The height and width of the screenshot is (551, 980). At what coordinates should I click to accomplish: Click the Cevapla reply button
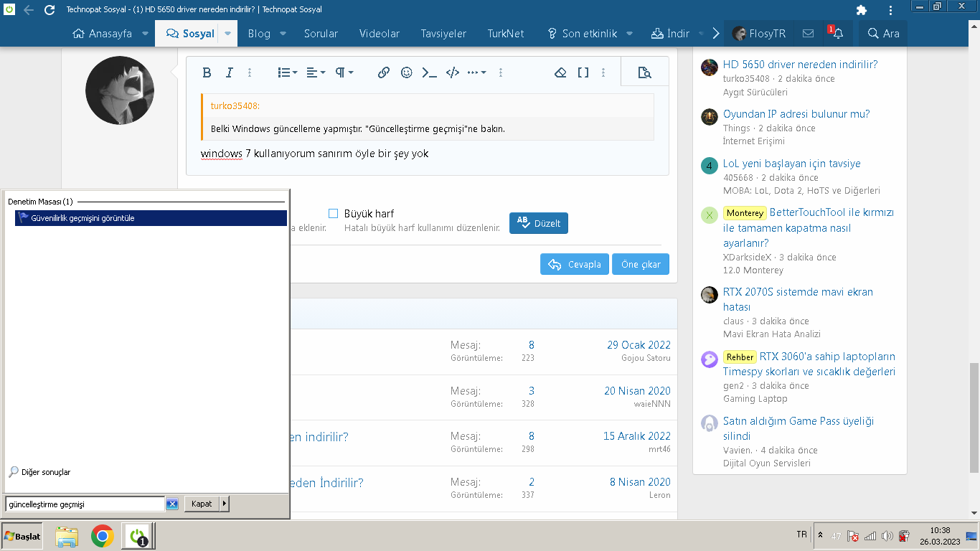click(x=575, y=264)
